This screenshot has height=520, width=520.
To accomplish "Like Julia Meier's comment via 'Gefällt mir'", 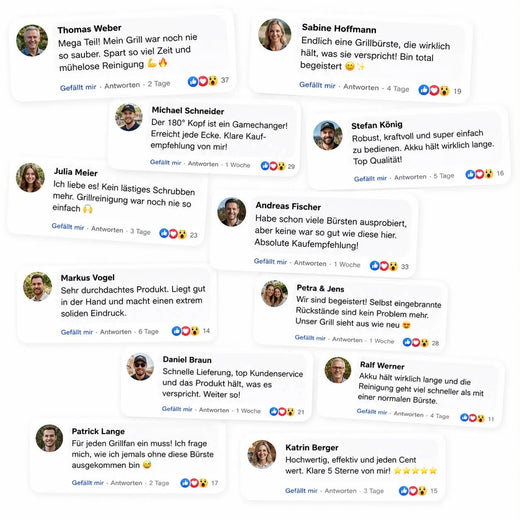I will click(68, 226).
